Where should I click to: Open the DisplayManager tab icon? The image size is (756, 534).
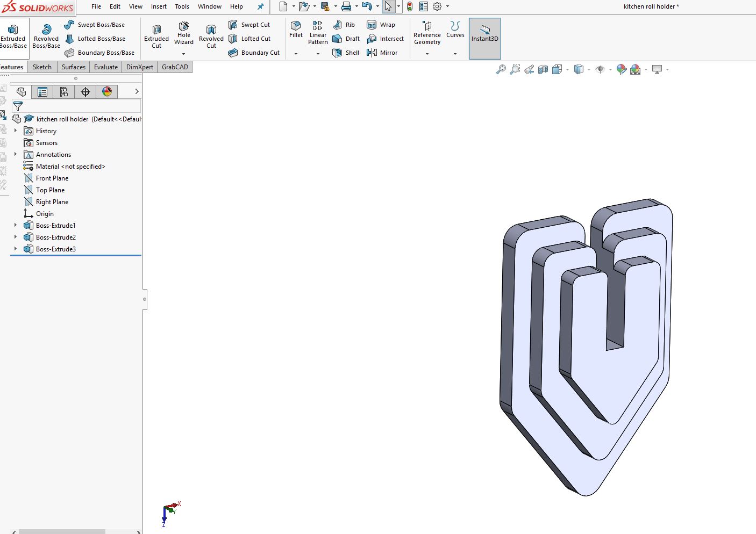click(x=107, y=92)
